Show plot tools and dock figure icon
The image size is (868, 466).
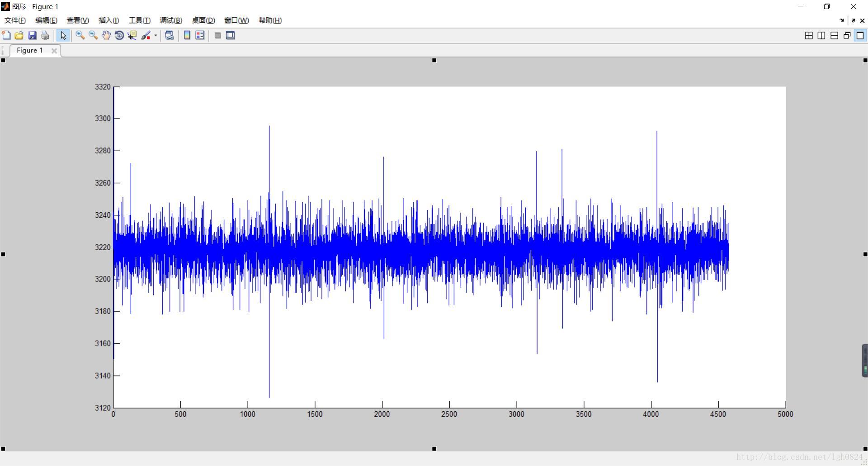click(231, 35)
